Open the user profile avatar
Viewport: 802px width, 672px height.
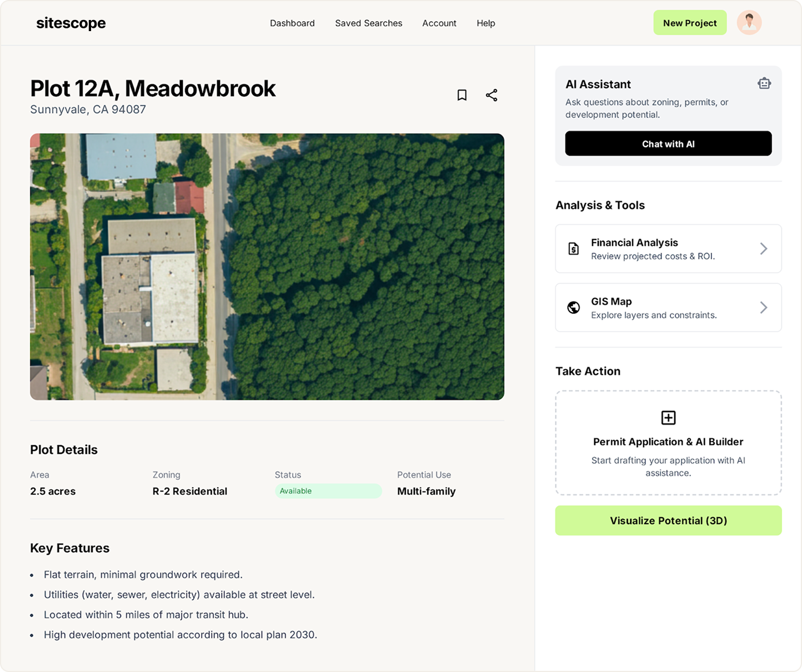[x=749, y=23]
